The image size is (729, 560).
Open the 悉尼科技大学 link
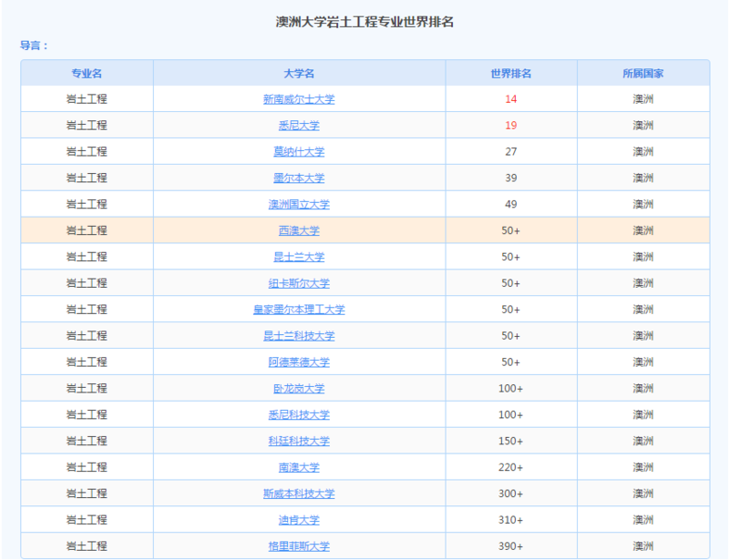pyautogui.click(x=299, y=414)
